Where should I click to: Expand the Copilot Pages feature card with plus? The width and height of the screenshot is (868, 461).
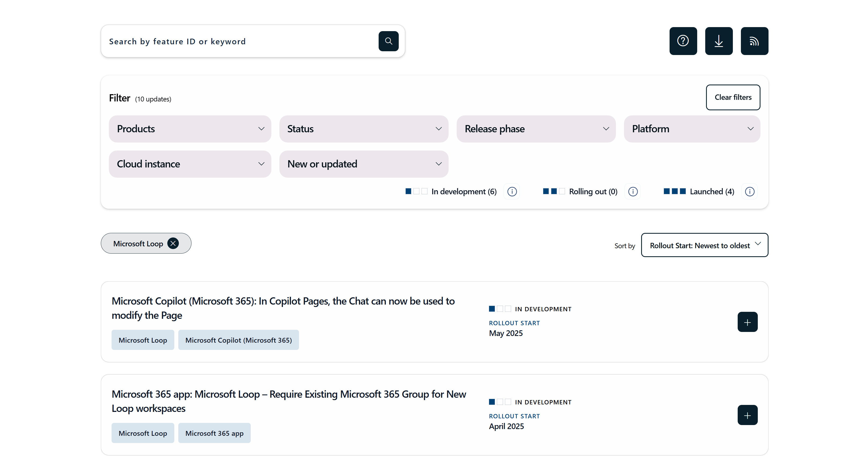point(747,322)
